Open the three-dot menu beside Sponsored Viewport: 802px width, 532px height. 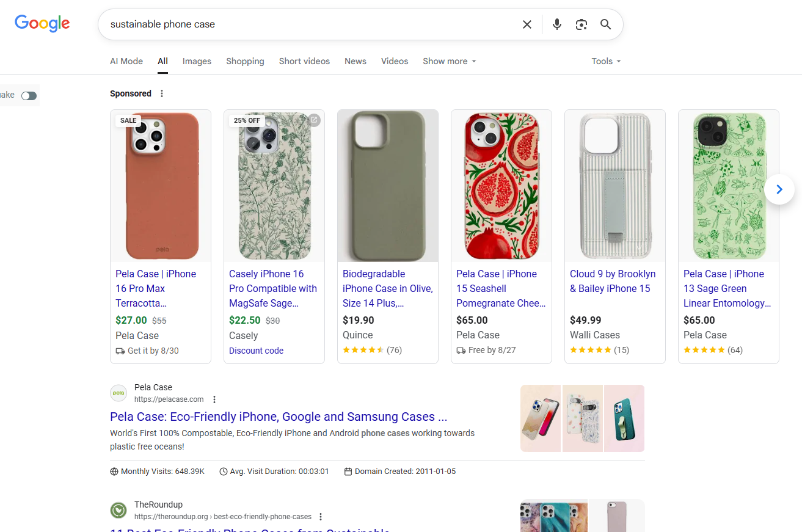(162, 93)
